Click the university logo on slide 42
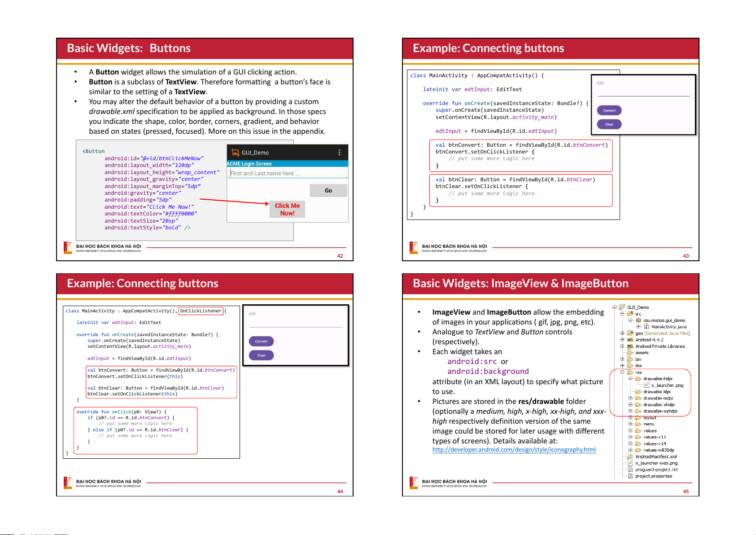Viewport: 756px width, 535px height. coord(68,248)
